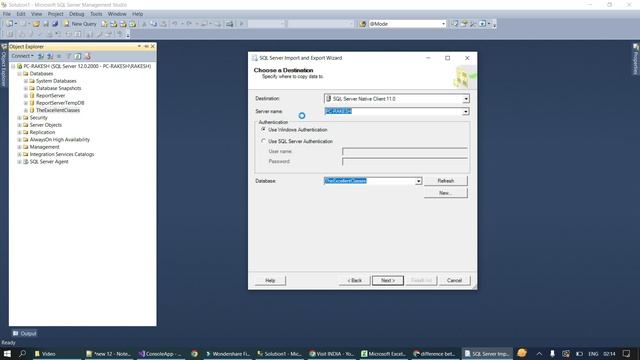
Task: Expand the System Databases node
Action: point(26,81)
